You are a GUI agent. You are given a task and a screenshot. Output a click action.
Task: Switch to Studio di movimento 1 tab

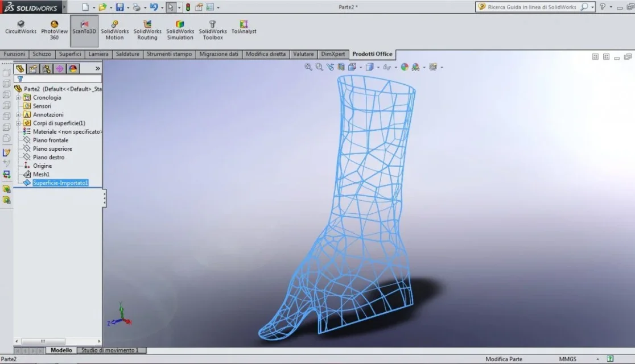110,350
